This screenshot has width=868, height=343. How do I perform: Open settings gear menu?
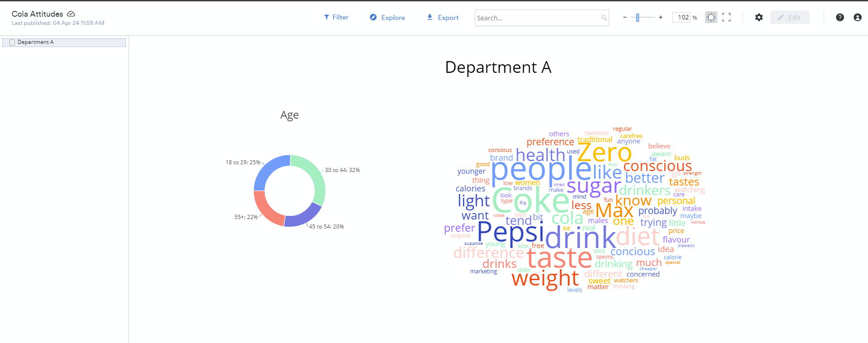[759, 17]
